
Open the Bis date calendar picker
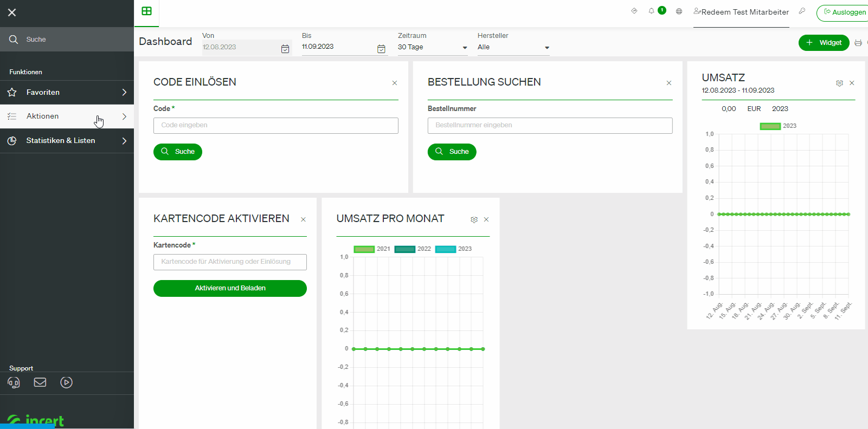[x=381, y=49]
